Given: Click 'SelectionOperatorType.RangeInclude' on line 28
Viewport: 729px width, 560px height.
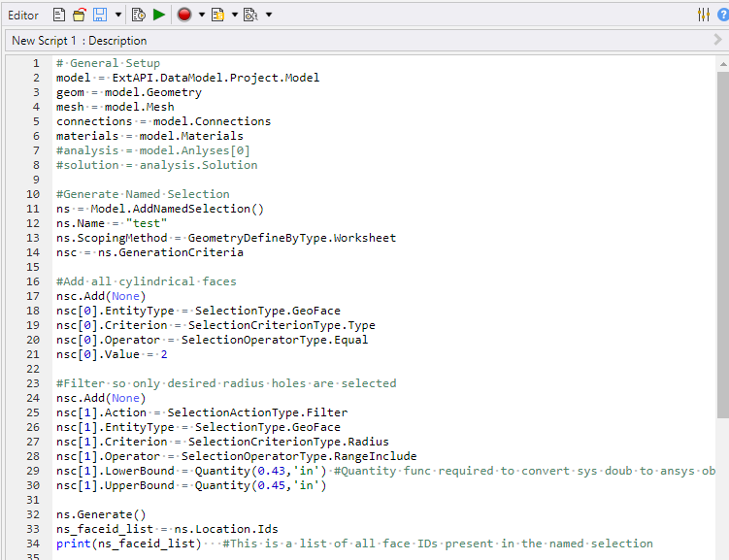Looking at the screenshot, I should 299,456.
